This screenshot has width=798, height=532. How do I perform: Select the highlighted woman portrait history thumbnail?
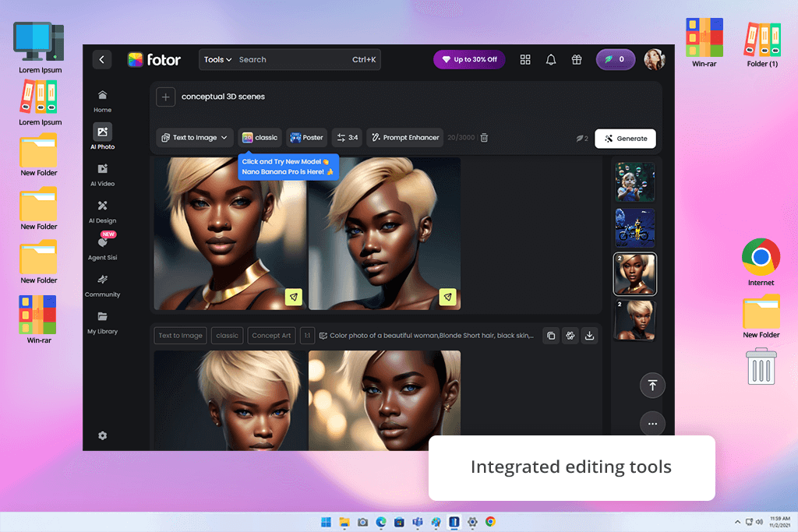(634, 274)
